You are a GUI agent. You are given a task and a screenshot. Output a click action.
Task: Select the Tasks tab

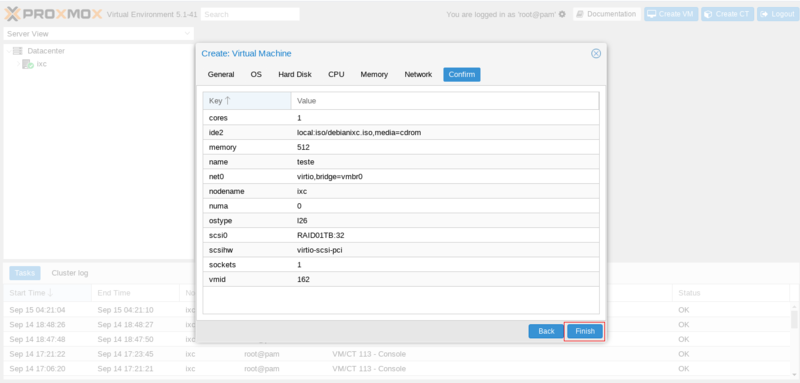coord(24,273)
